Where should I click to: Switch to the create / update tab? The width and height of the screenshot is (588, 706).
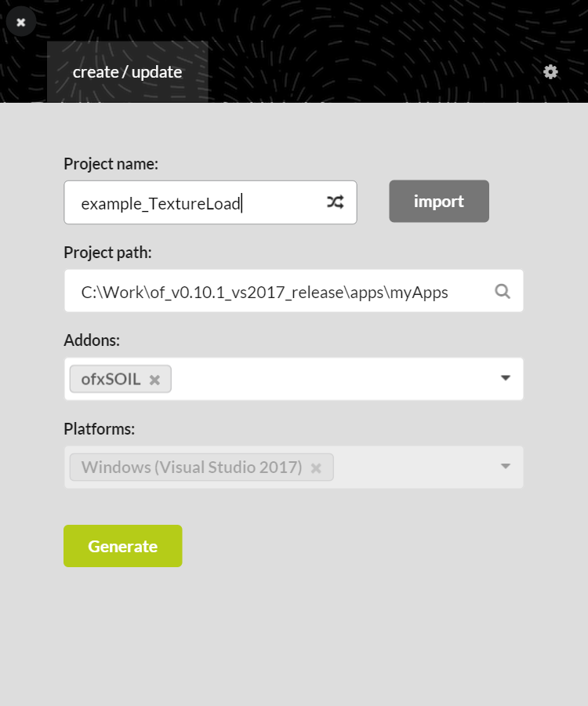tap(127, 72)
